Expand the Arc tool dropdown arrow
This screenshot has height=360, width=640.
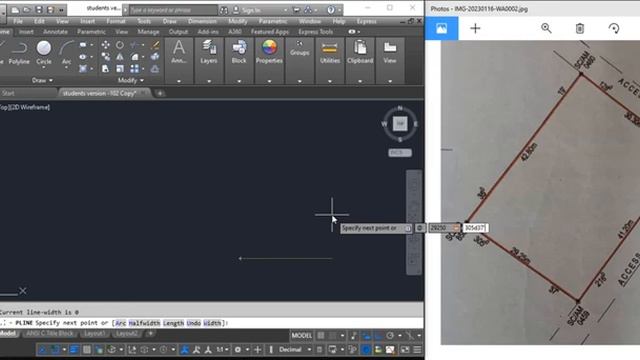pyautogui.click(x=66, y=67)
